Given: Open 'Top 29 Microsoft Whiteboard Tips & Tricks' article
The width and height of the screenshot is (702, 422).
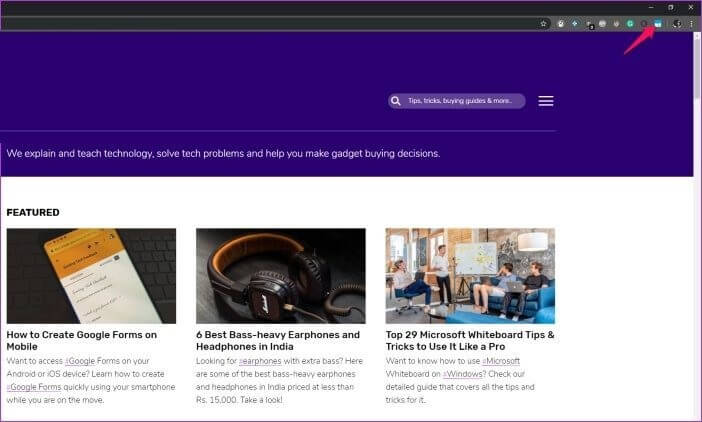Looking at the screenshot, I should pos(470,341).
